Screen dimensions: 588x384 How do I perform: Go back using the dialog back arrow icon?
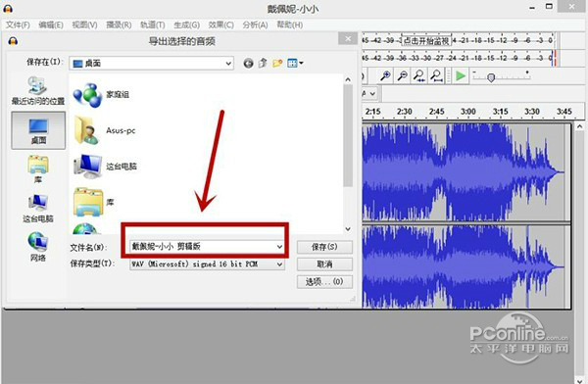(248, 63)
